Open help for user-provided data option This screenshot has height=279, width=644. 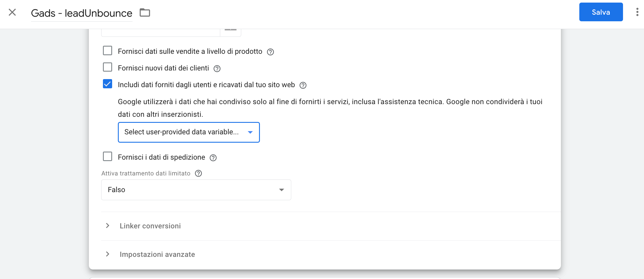(x=303, y=85)
